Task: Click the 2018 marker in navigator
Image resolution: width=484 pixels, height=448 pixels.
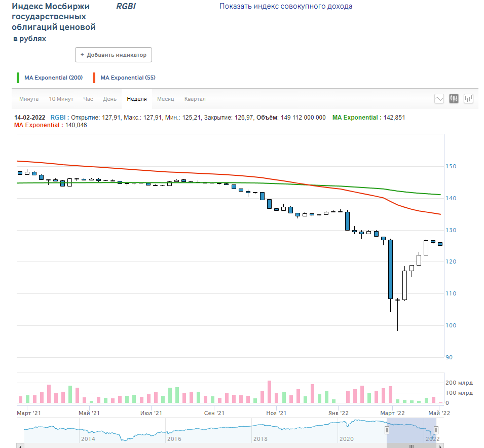Action: tap(260, 439)
